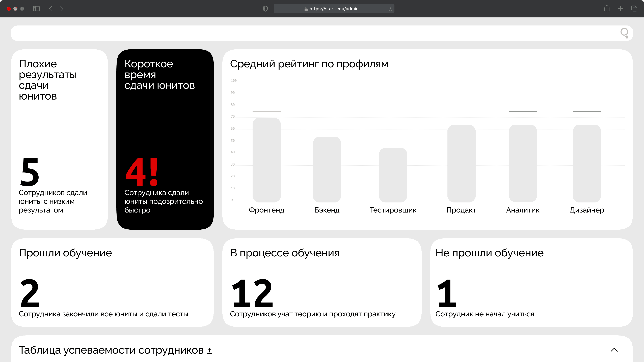
Task: Select the Тестировщик bar in the chart
Action: [393, 175]
